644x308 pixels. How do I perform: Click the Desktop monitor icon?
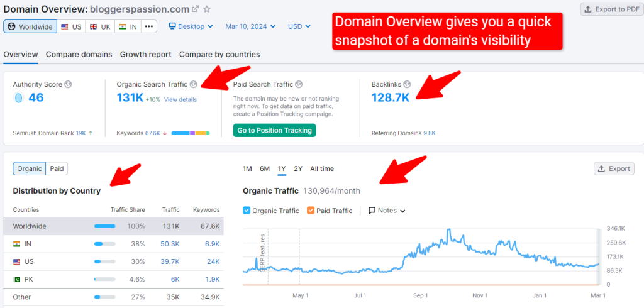click(x=172, y=26)
